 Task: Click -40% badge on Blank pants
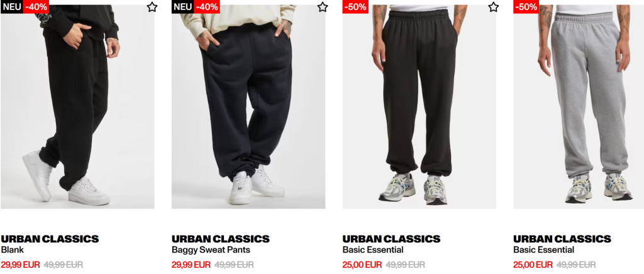36,6
